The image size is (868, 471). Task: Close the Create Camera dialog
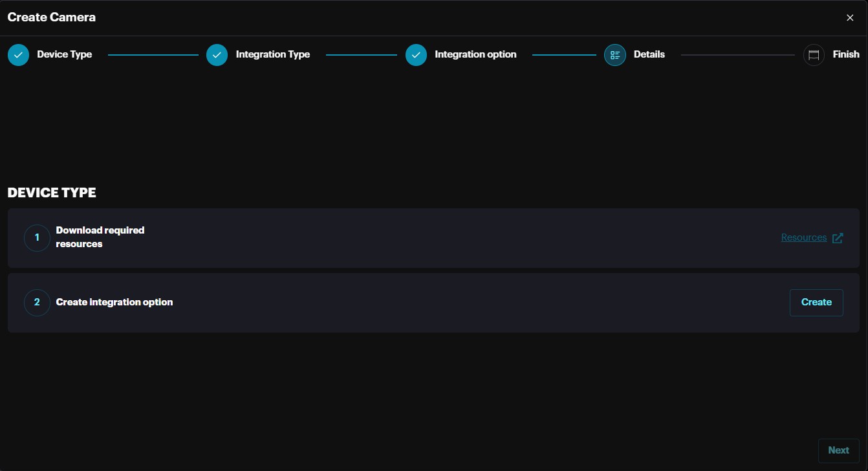pyautogui.click(x=850, y=18)
